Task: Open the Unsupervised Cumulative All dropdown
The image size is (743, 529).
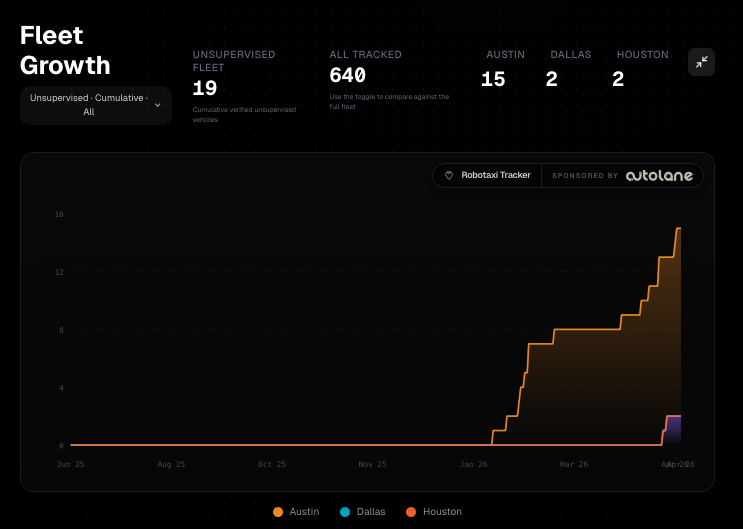Action: coord(96,105)
